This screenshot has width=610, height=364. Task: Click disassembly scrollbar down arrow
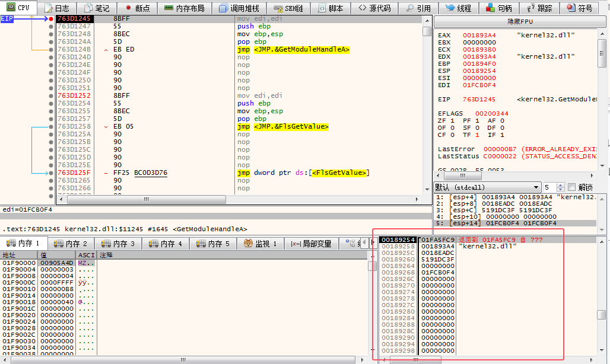427,190
